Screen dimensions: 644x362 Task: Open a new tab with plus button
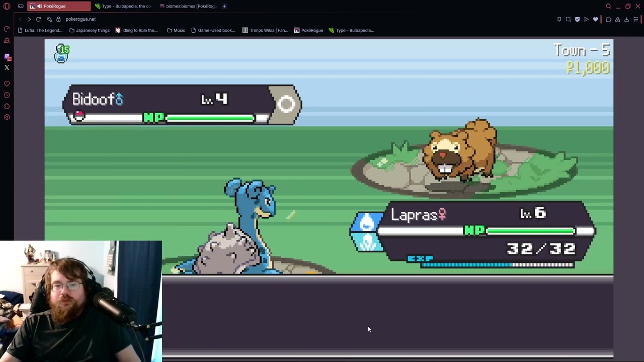pyautogui.click(x=224, y=6)
